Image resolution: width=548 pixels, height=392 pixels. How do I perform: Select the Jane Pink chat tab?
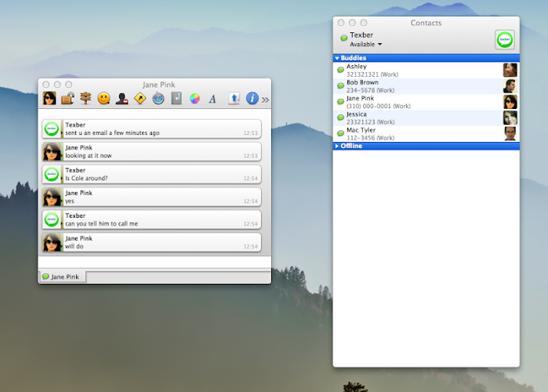coord(62,277)
